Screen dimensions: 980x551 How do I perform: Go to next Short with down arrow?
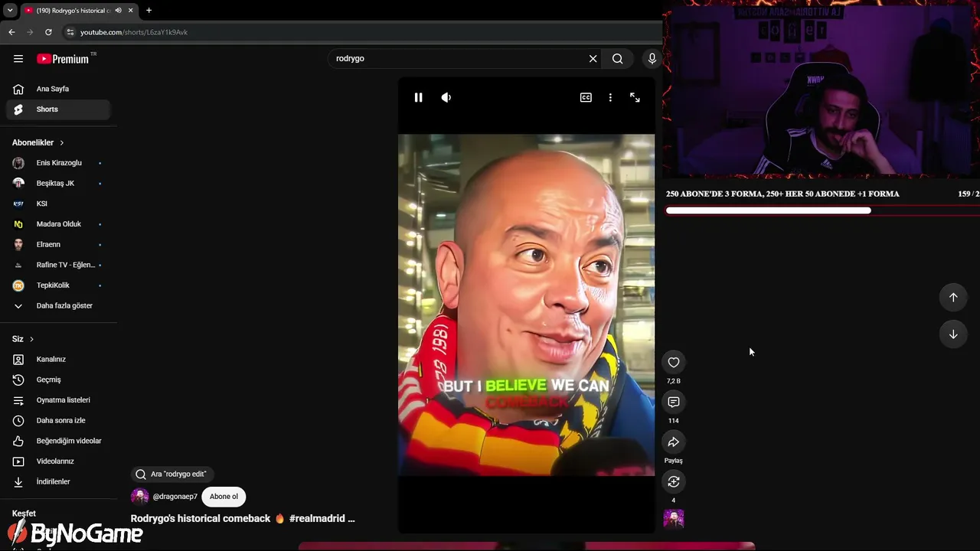coord(953,334)
